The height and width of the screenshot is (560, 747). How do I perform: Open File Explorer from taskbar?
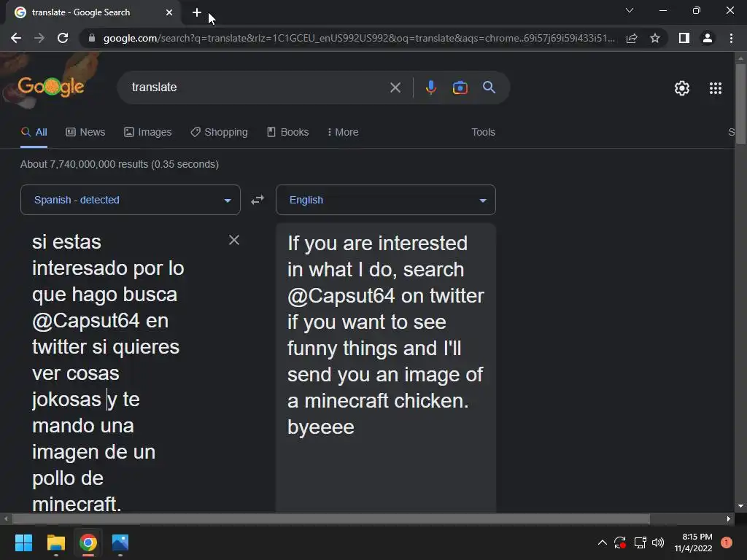(x=55, y=542)
